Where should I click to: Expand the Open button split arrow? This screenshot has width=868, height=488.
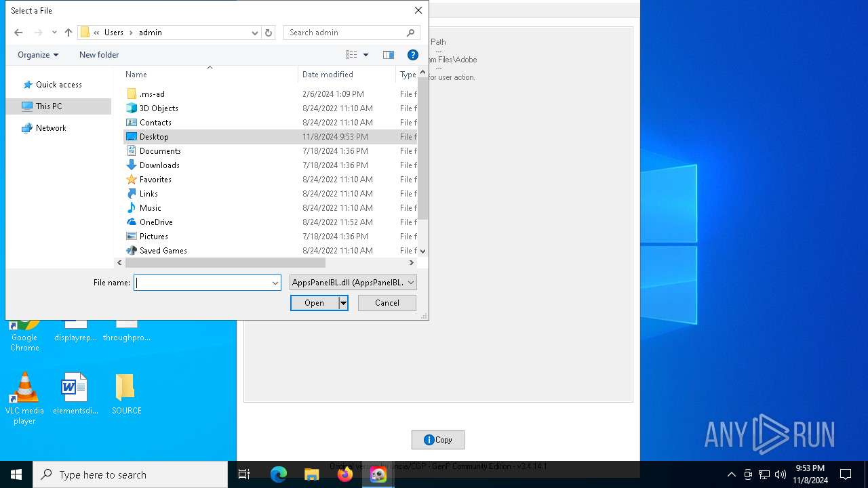coord(343,303)
